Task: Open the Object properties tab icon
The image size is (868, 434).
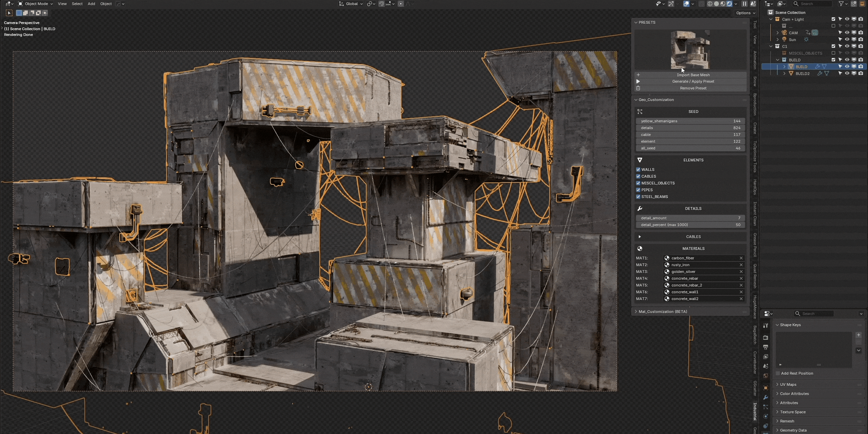Action: 766,388
